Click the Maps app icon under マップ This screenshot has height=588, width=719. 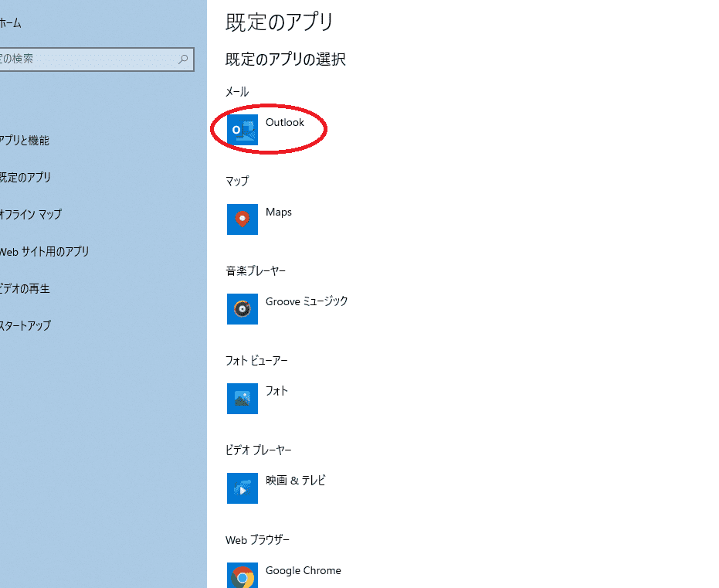(x=242, y=219)
